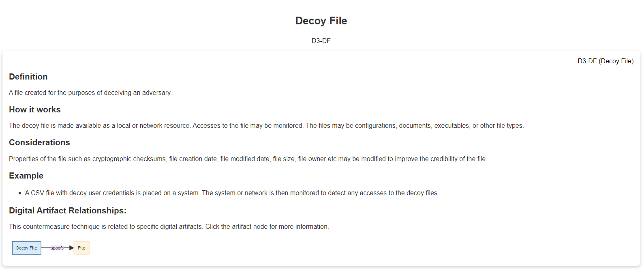This screenshot has width=644, height=269.
Task: Click the CSV file decoy credentials example
Action: tap(232, 193)
